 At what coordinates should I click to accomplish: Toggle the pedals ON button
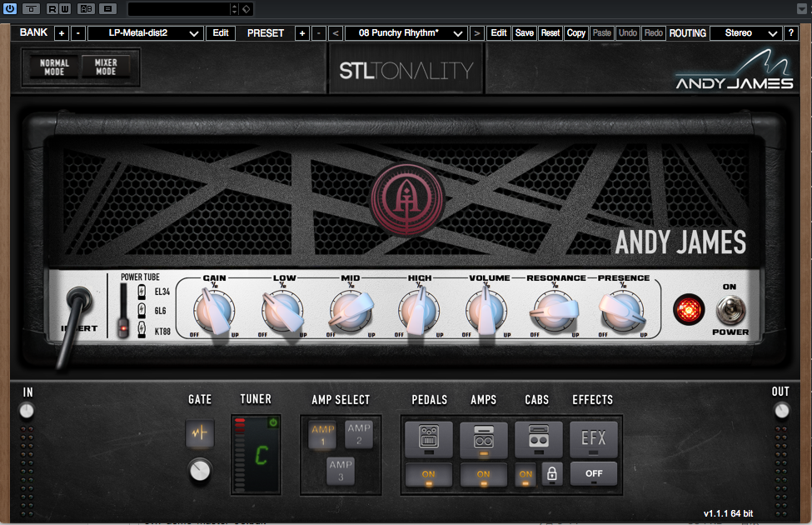point(428,475)
